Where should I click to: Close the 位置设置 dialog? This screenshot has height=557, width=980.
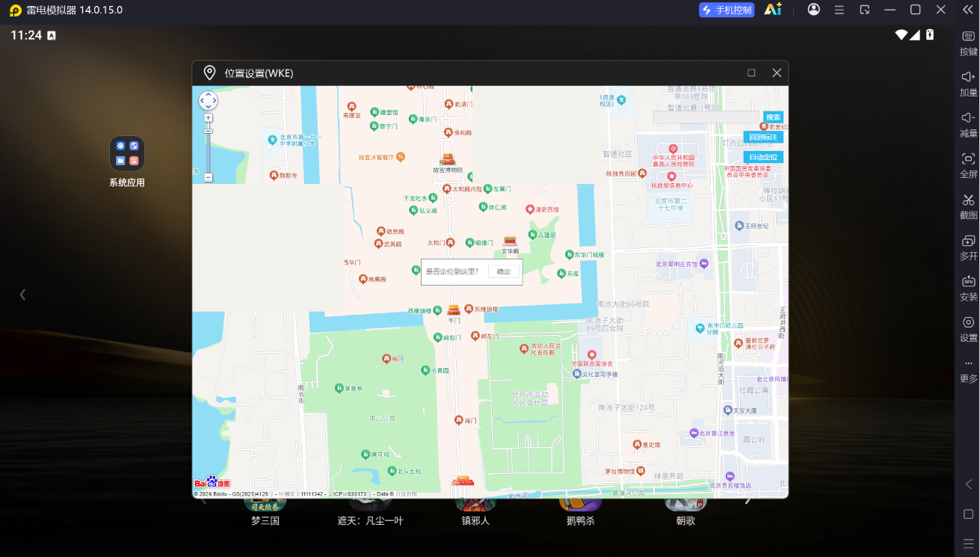(x=777, y=73)
